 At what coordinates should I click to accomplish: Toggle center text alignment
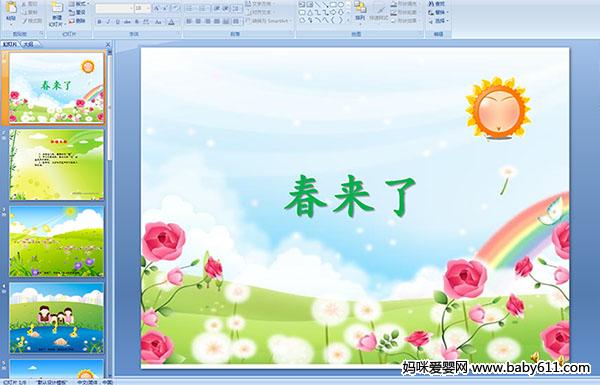pyautogui.click(x=198, y=21)
